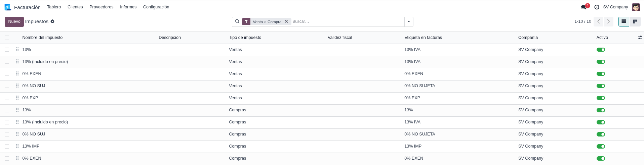Screen dimensions: 644x165
Task: Switch to the Kanban view icon
Action: click(x=635, y=21)
